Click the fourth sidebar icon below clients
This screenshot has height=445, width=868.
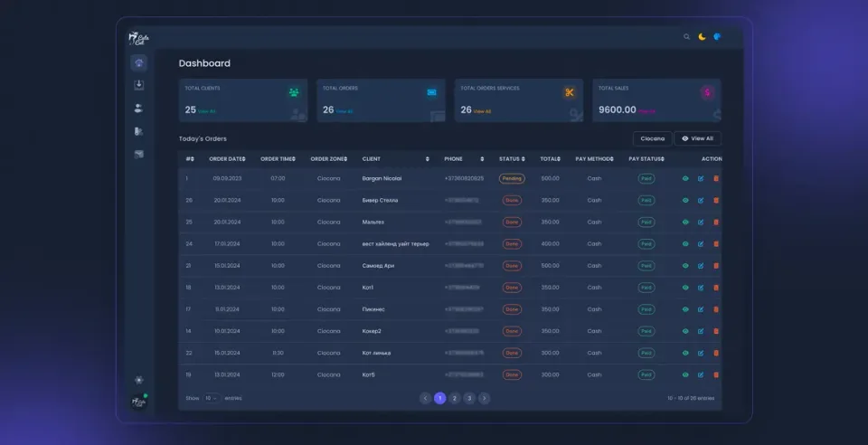(x=138, y=131)
